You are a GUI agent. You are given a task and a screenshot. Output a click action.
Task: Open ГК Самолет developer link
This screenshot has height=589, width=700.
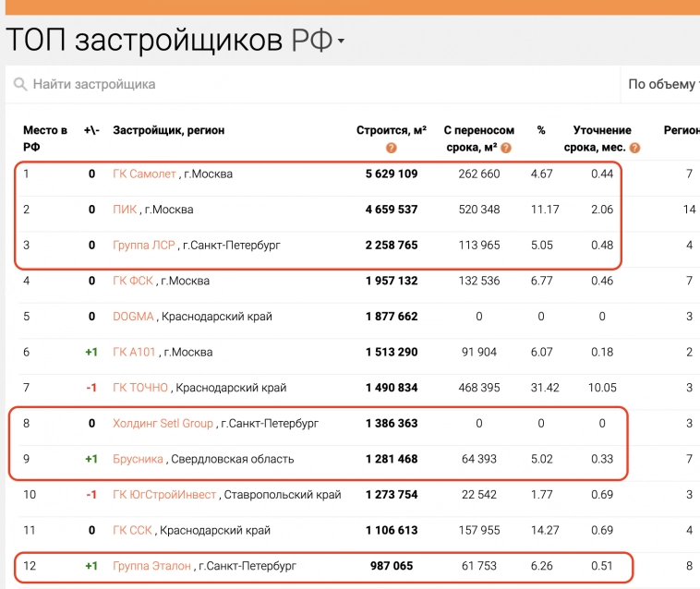(144, 174)
